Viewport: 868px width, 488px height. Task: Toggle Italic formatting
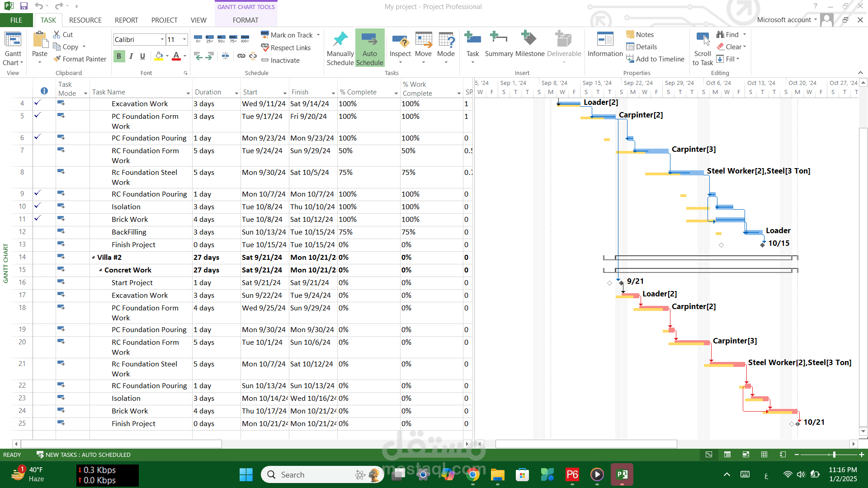(x=131, y=56)
